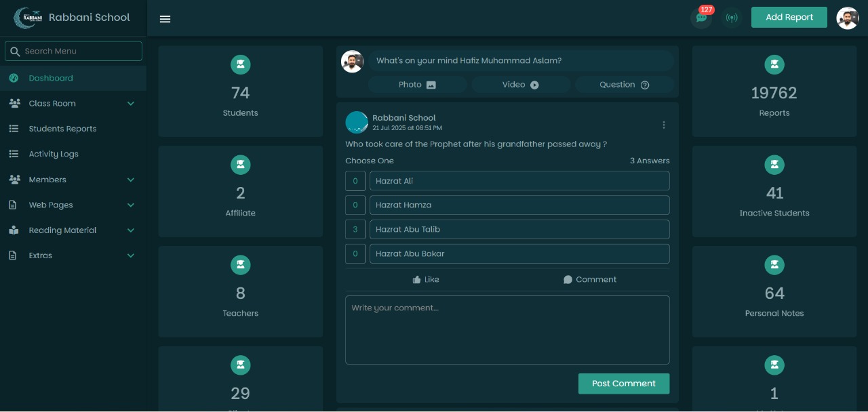Select answer Hazrat Ali
Image resolution: width=868 pixels, height=412 pixels.
(x=519, y=181)
